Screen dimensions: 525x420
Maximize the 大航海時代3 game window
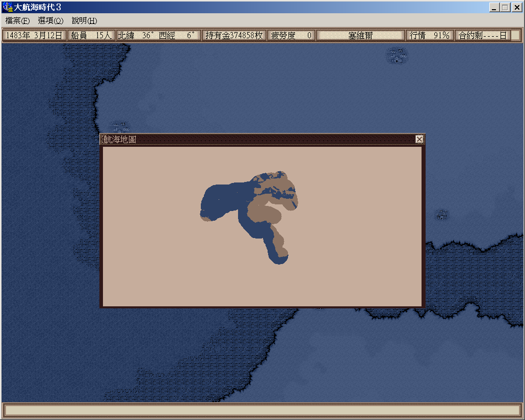[505, 8]
